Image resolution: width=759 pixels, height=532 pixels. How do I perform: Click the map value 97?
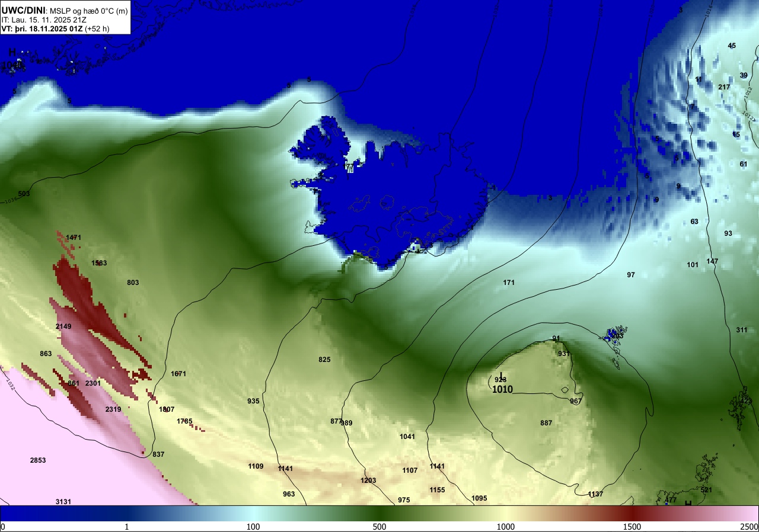coord(631,275)
